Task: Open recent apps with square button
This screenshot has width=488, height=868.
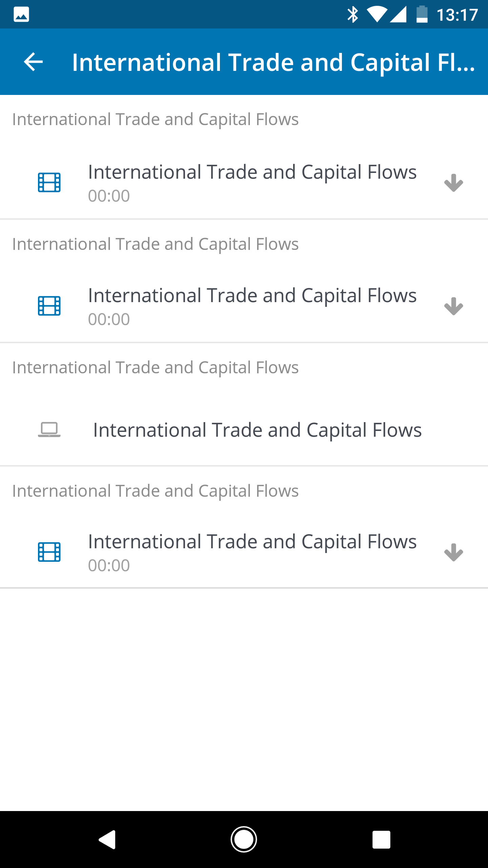Action: click(x=381, y=840)
